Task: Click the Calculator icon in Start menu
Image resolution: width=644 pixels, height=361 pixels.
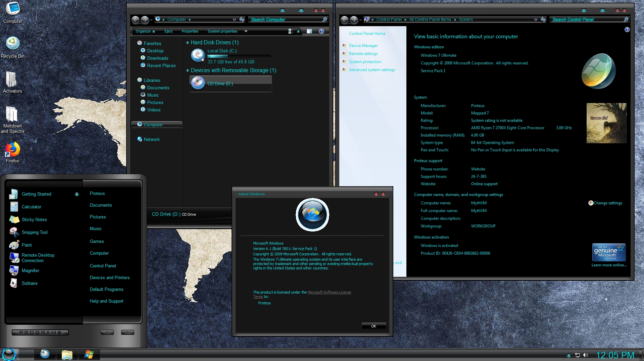Action: [x=14, y=207]
